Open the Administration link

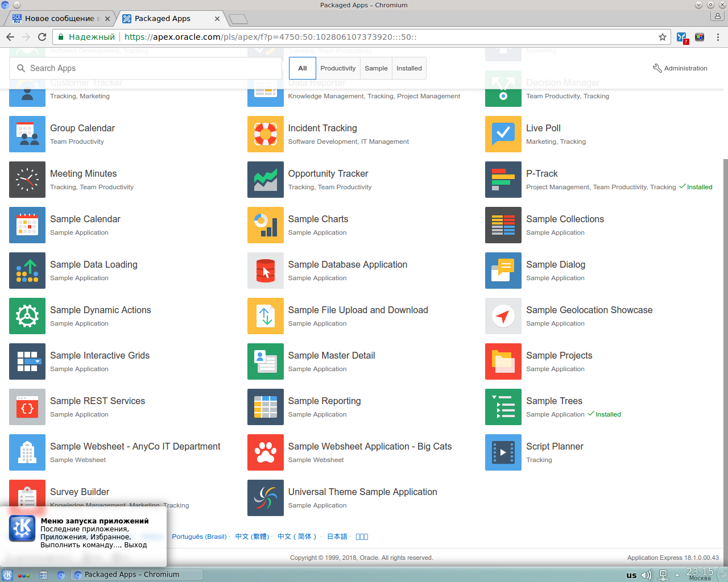(x=680, y=68)
